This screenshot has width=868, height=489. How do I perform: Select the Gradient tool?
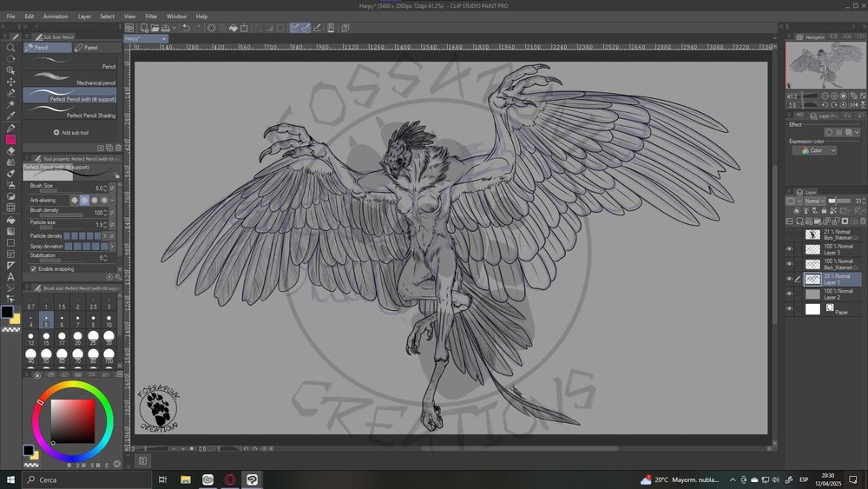click(x=10, y=232)
